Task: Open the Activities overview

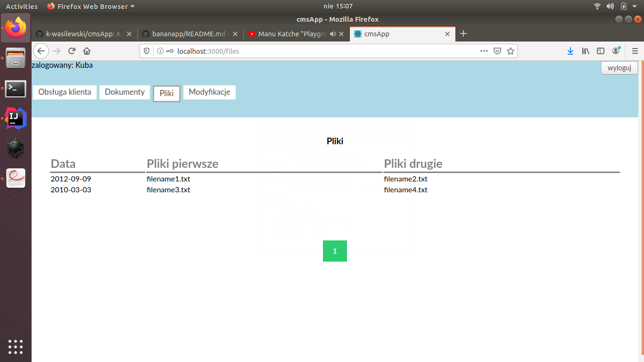Action: pyautogui.click(x=22, y=6)
